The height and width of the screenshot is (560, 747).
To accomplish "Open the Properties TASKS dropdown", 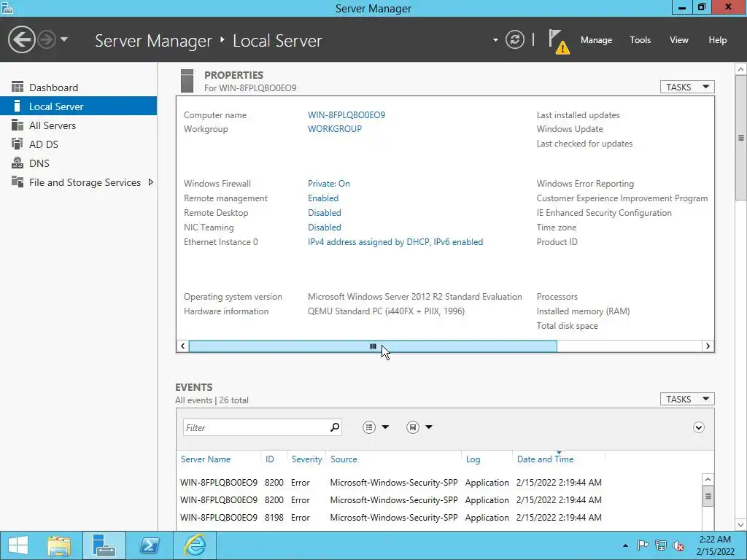I will coord(687,87).
